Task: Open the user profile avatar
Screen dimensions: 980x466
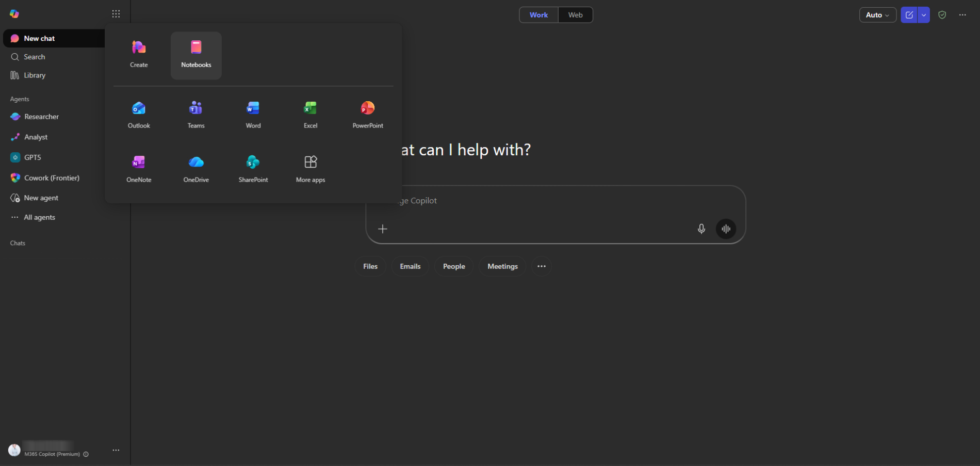Action: (x=14, y=450)
